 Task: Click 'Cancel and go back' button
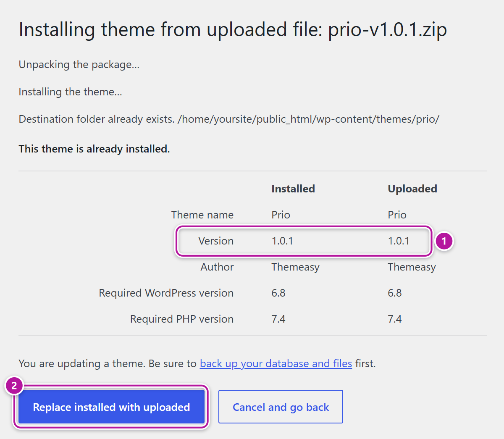281,407
